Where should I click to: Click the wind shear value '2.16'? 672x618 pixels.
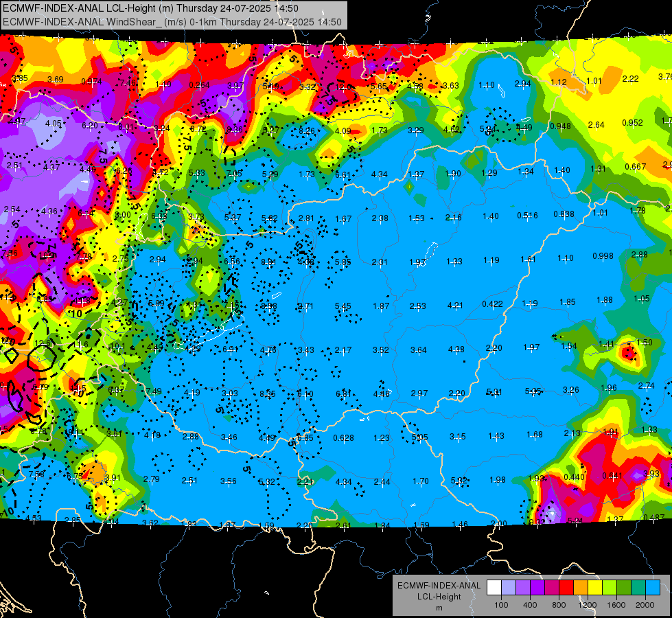point(454,218)
